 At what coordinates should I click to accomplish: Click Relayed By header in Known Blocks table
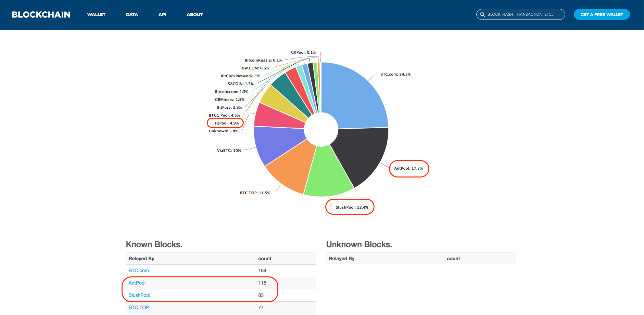[x=141, y=259]
